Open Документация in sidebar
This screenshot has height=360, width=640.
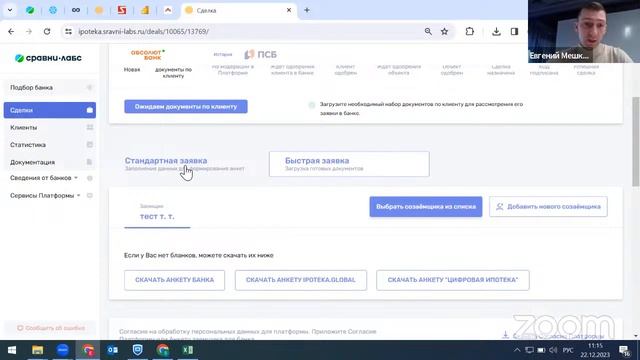[x=50, y=162]
